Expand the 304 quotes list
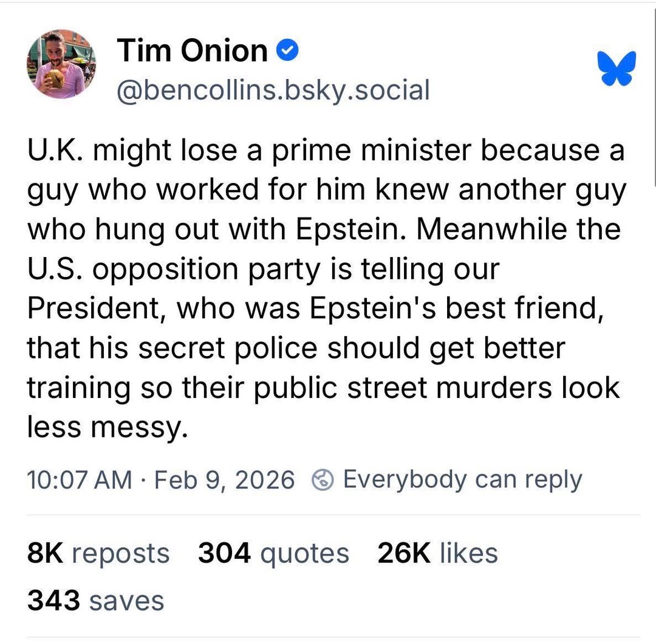Viewport: 656px width, 644px height. coord(273,553)
